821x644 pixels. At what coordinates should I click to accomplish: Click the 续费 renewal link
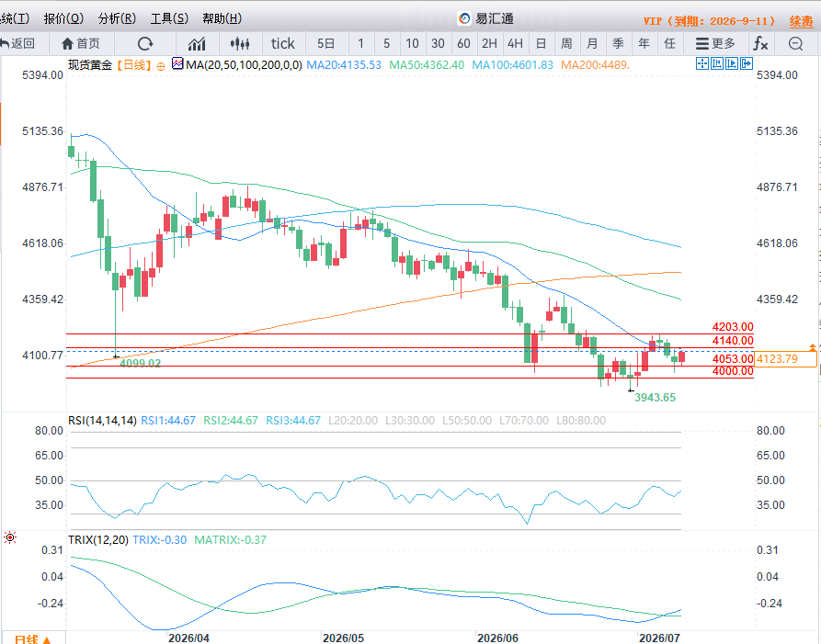coord(801,21)
